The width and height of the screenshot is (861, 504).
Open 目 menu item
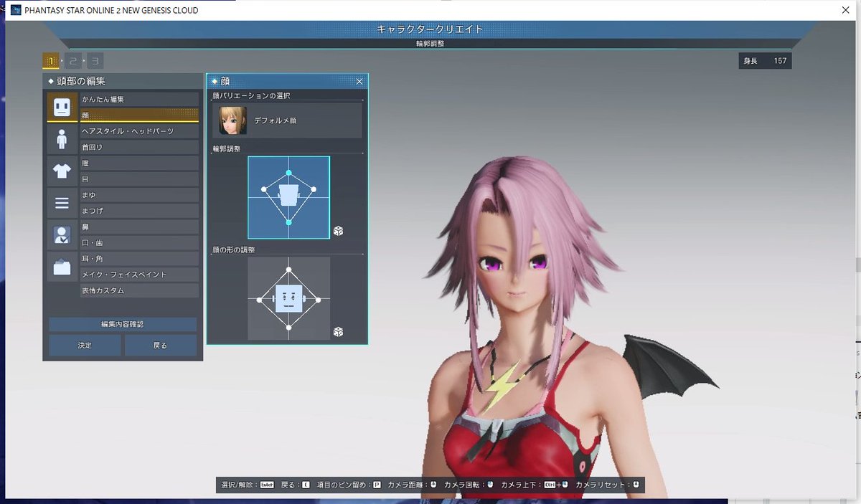click(139, 179)
